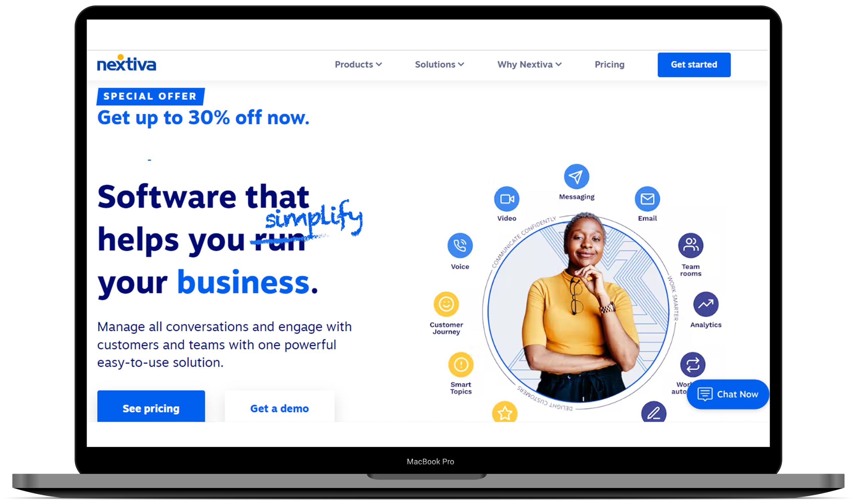Click the Messaging icon
The image size is (856, 504).
pos(575,176)
